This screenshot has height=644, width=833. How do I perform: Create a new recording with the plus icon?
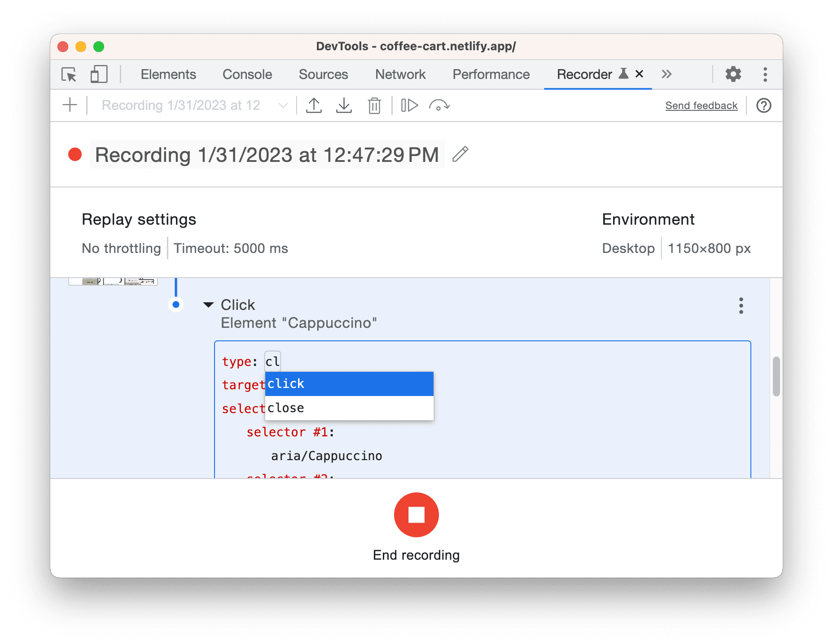click(70, 105)
